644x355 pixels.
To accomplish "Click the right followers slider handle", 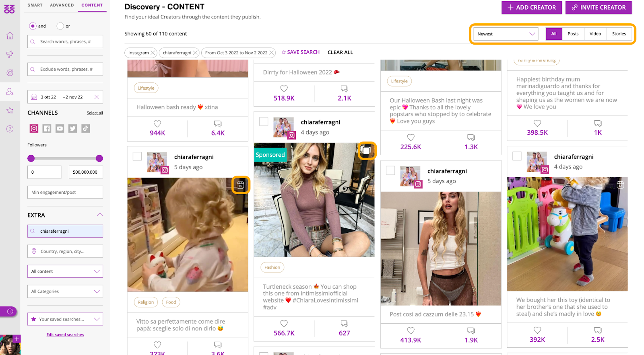I will tap(99, 158).
